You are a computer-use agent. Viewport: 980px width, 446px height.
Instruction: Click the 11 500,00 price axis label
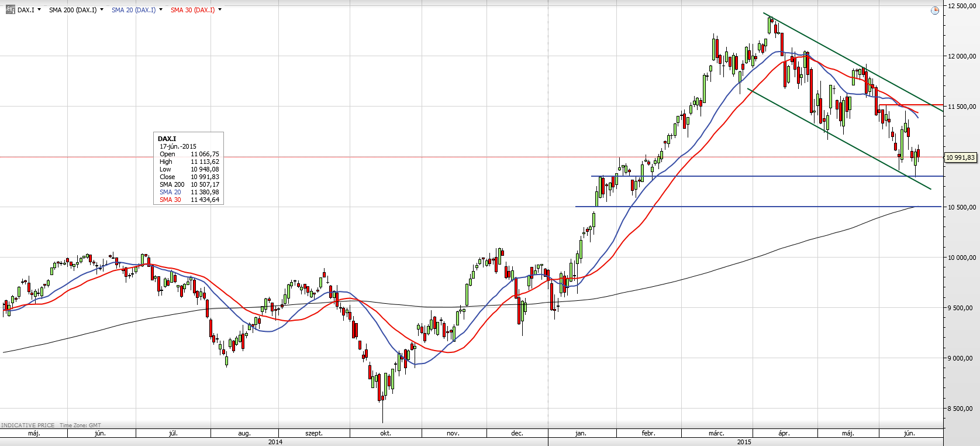pyautogui.click(x=962, y=107)
